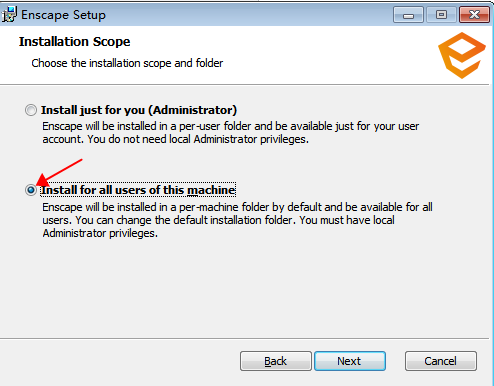Maximize the Enscape Setup window
Viewport: 494px width, 386px height.
coord(441,15)
